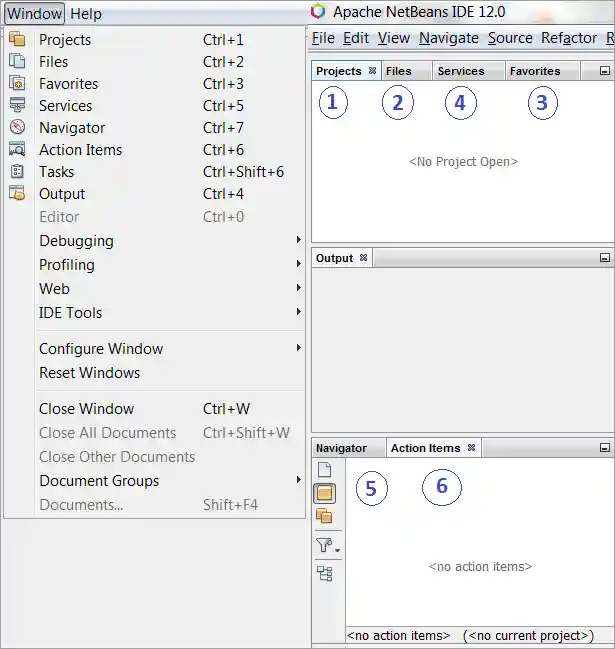The image size is (615, 649).
Task: Choose Close Window menu entry
Action: click(x=170, y=409)
